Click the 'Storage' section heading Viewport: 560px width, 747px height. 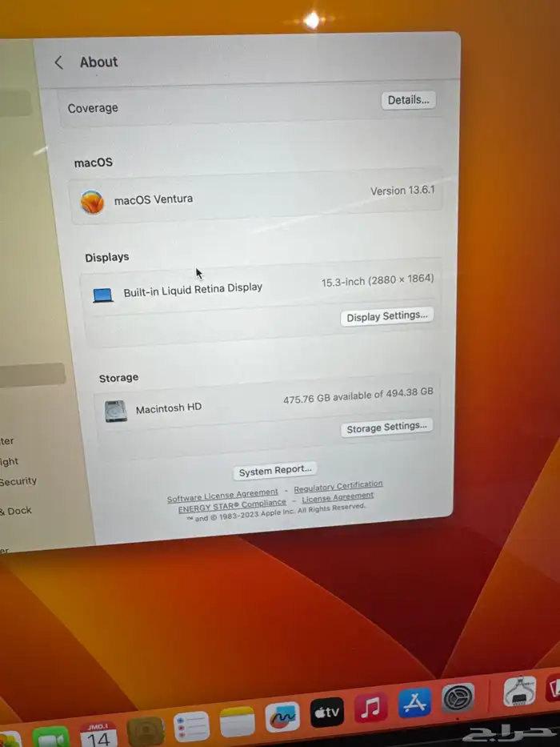(x=118, y=378)
